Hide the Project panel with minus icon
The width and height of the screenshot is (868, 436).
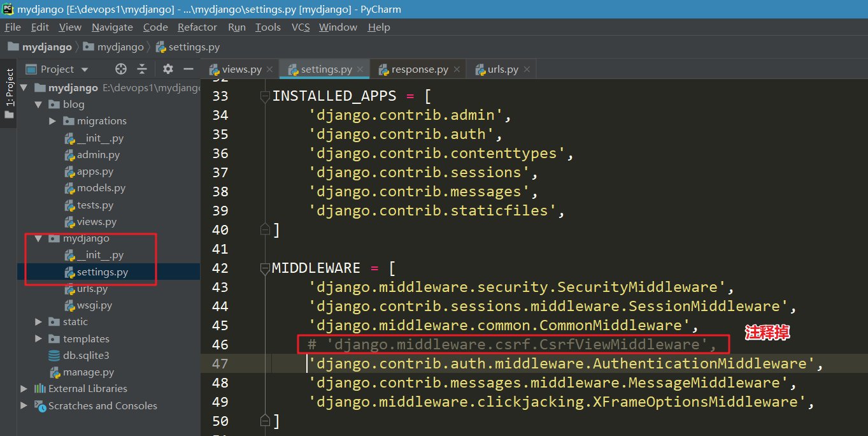click(188, 69)
